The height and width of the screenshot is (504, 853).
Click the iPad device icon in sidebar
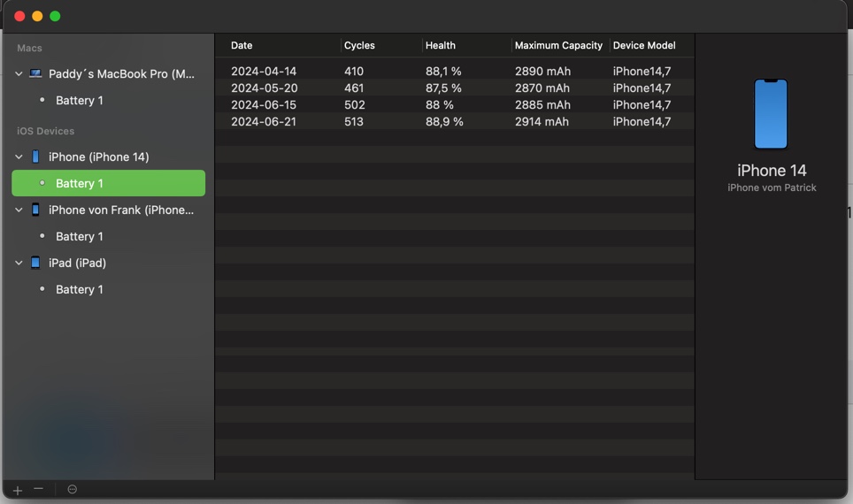(x=35, y=263)
